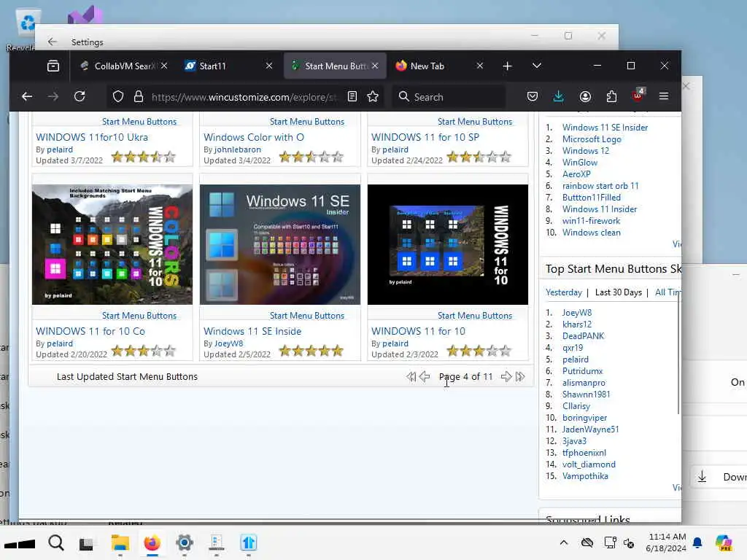Click the wincustomize URL address bar
The width and height of the screenshot is (747, 560).
[x=243, y=97]
